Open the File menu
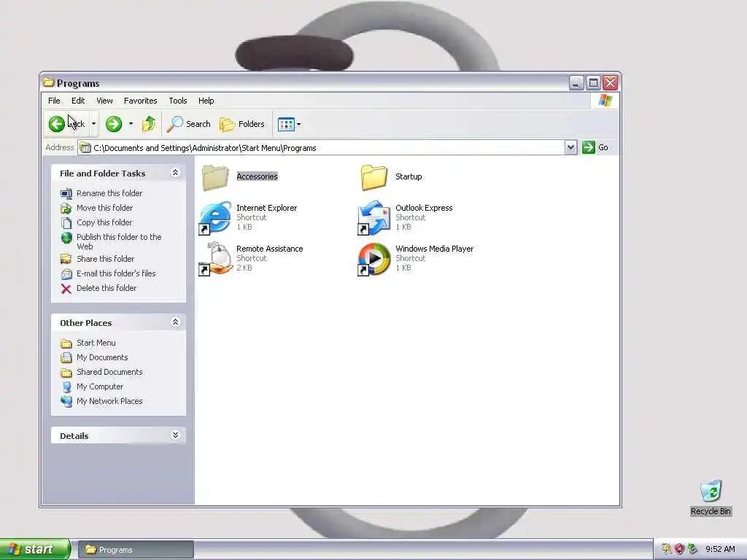This screenshot has height=560, width=747. pyautogui.click(x=54, y=101)
